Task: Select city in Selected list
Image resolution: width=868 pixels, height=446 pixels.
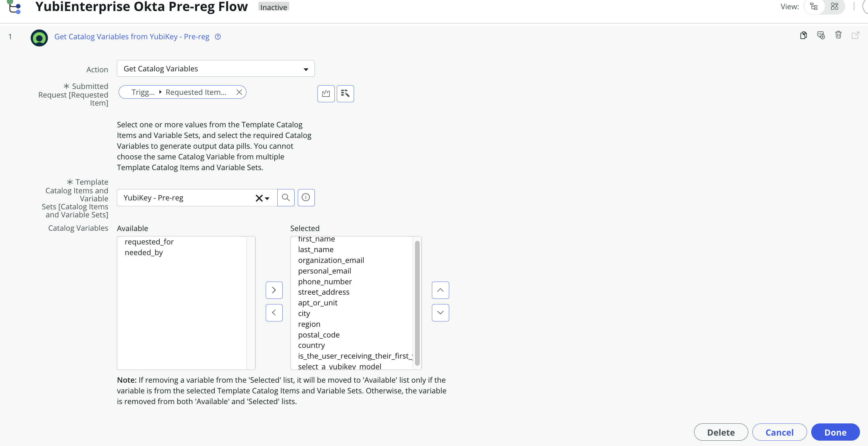Action: 304,313
